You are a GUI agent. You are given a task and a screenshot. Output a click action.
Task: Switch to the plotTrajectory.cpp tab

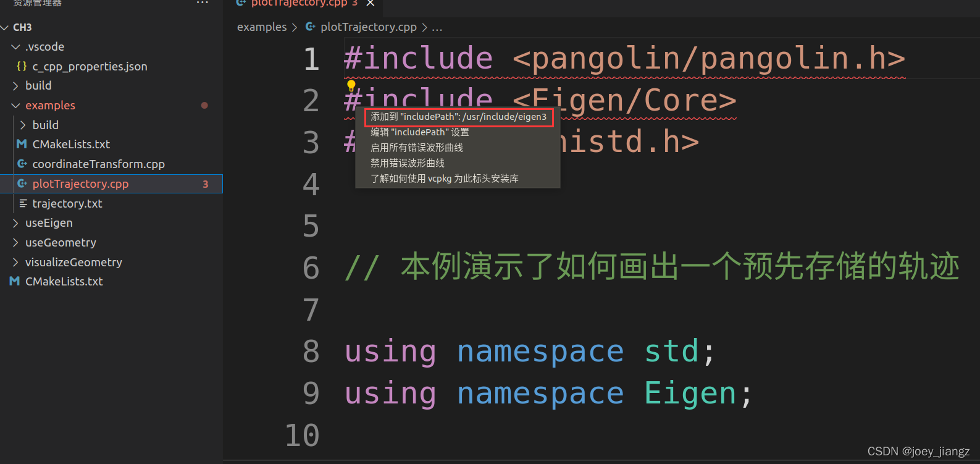299,3
